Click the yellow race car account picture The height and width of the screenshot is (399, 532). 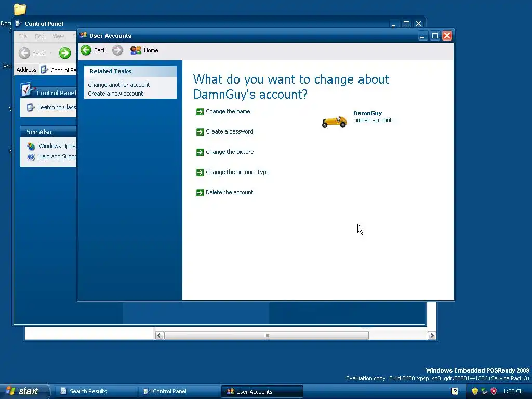pos(334,122)
